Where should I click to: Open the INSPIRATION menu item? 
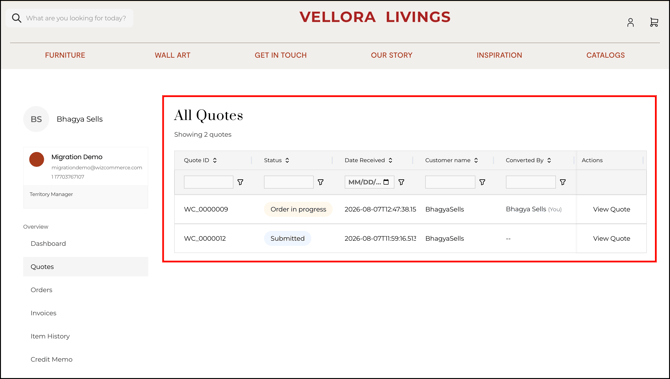point(499,55)
